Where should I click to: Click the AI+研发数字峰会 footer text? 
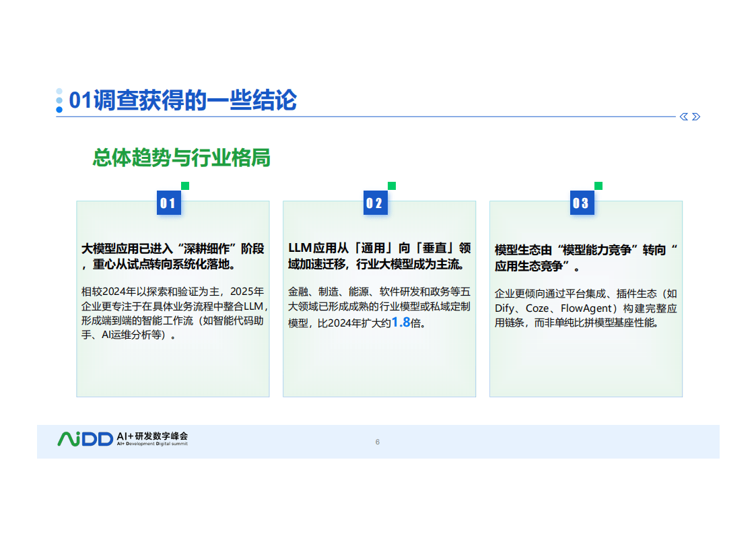(x=152, y=436)
